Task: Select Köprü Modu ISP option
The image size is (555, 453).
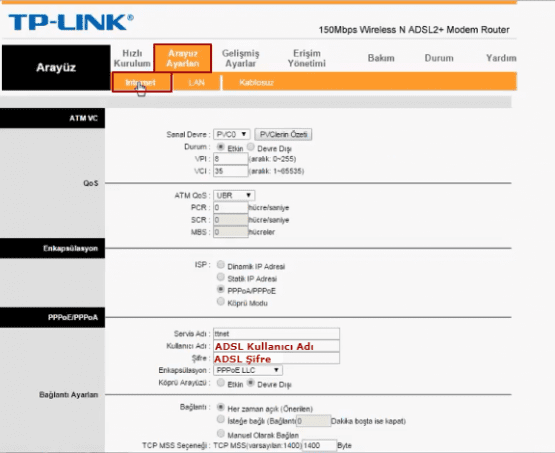Action: pos(221,302)
